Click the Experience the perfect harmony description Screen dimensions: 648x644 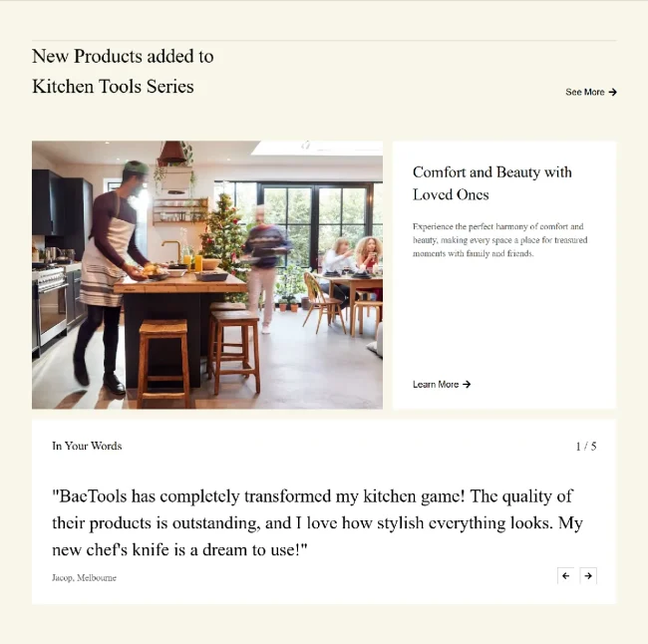499,239
